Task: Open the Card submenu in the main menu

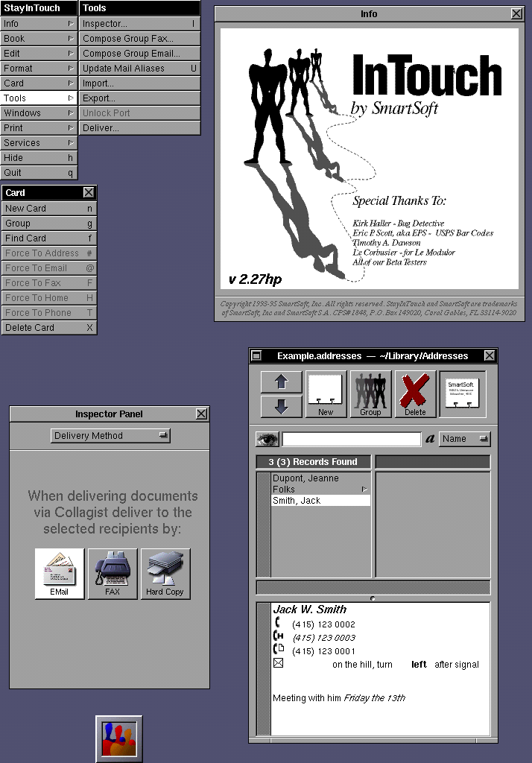Action: coord(39,83)
